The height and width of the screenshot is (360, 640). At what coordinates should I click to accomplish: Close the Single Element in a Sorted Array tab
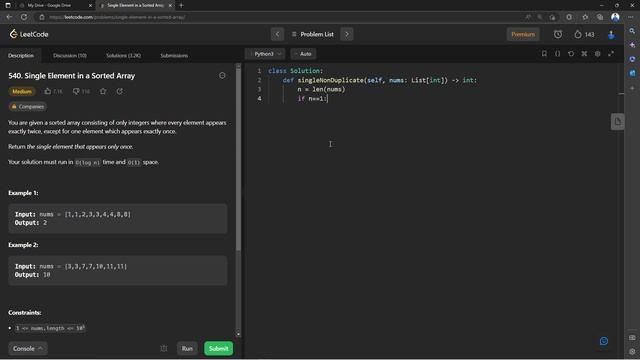click(x=170, y=5)
